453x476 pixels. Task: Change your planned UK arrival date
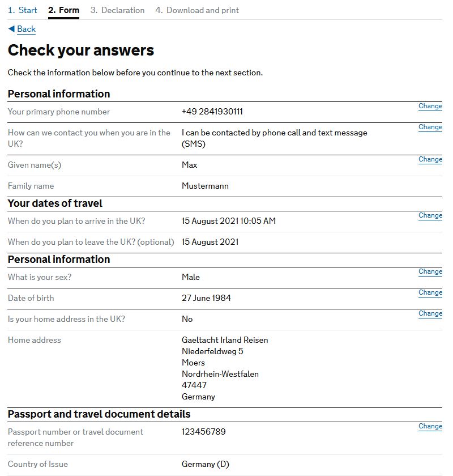coord(430,215)
